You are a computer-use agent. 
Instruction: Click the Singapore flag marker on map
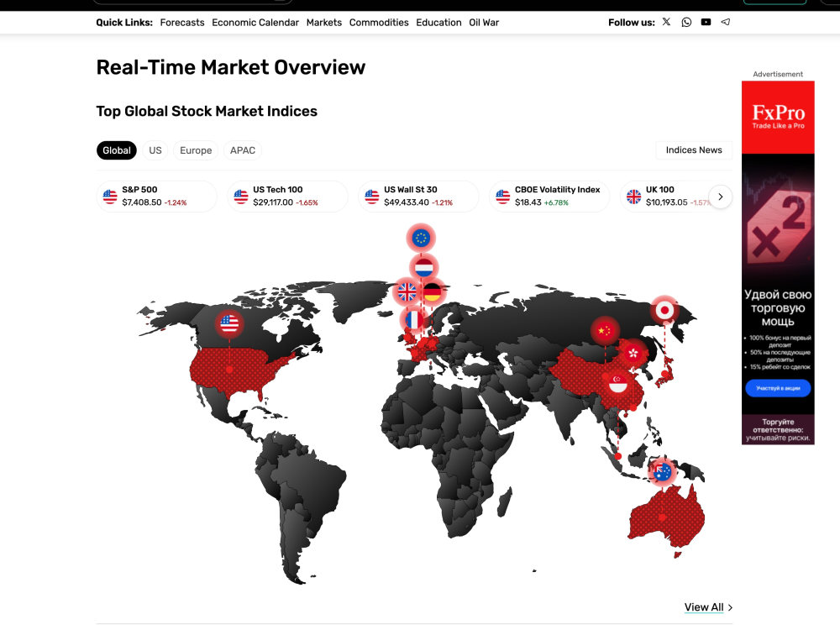(618, 383)
